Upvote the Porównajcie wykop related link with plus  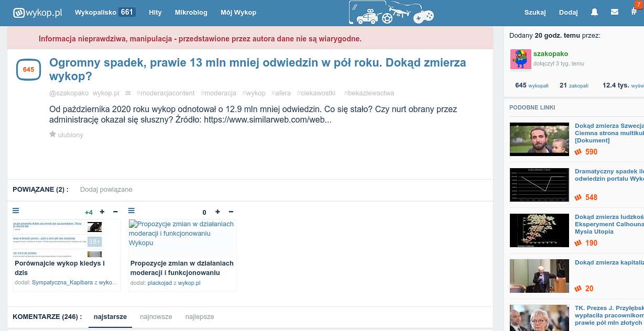pyautogui.click(x=102, y=212)
